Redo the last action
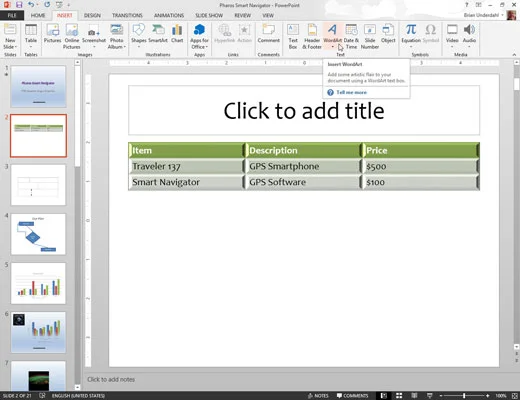 (47, 5)
